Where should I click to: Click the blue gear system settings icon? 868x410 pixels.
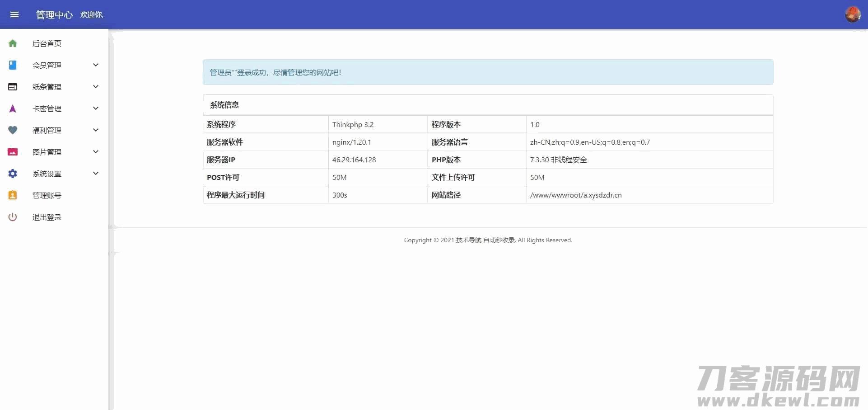13,174
